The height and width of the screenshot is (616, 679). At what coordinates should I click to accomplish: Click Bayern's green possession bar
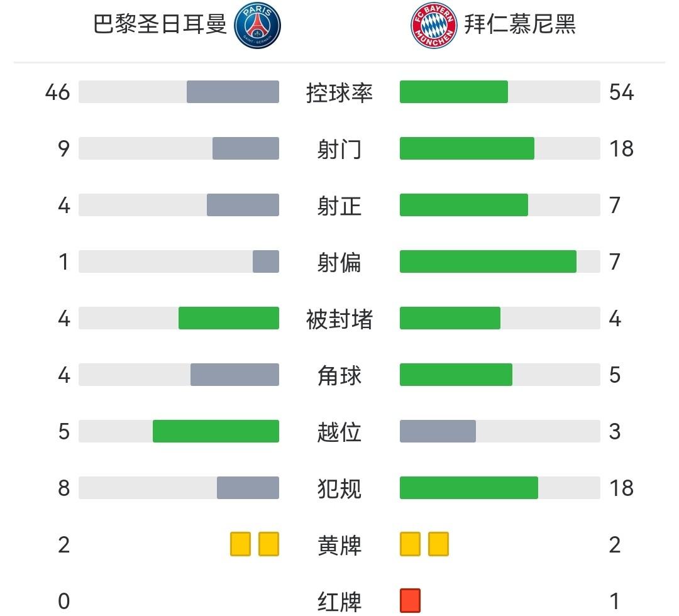[x=453, y=92]
